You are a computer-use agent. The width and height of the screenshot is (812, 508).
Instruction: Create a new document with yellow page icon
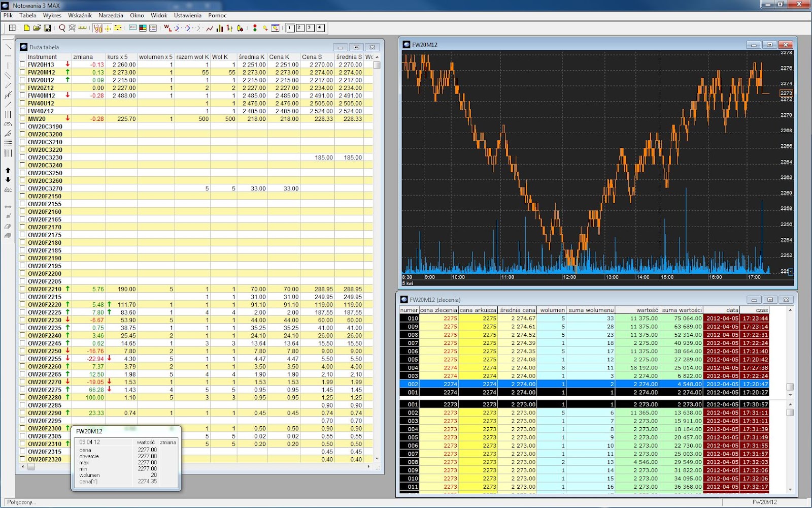pos(26,28)
